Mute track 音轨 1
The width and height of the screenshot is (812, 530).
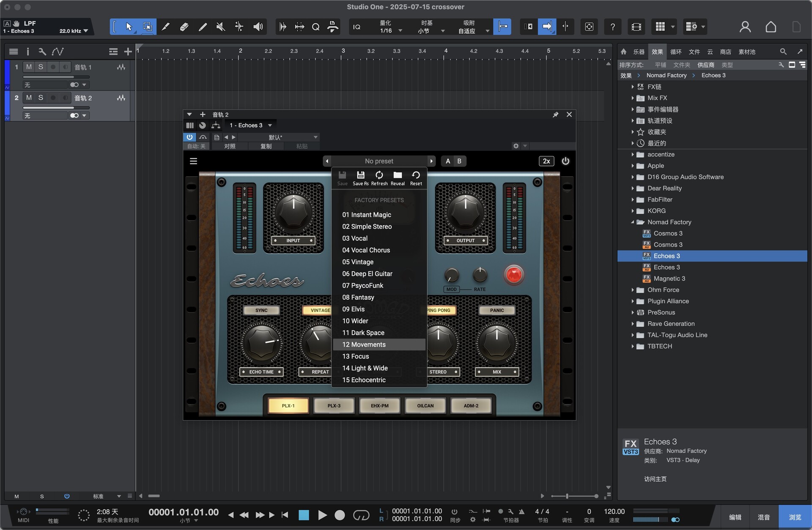pyautogui.click(x=29, y=67)
